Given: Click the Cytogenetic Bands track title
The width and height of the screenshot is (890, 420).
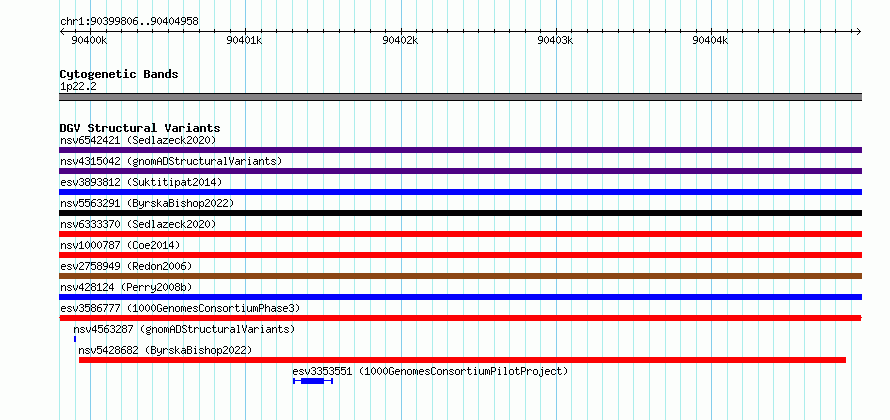Looking at the screenshot, I should tap(119, 74).
